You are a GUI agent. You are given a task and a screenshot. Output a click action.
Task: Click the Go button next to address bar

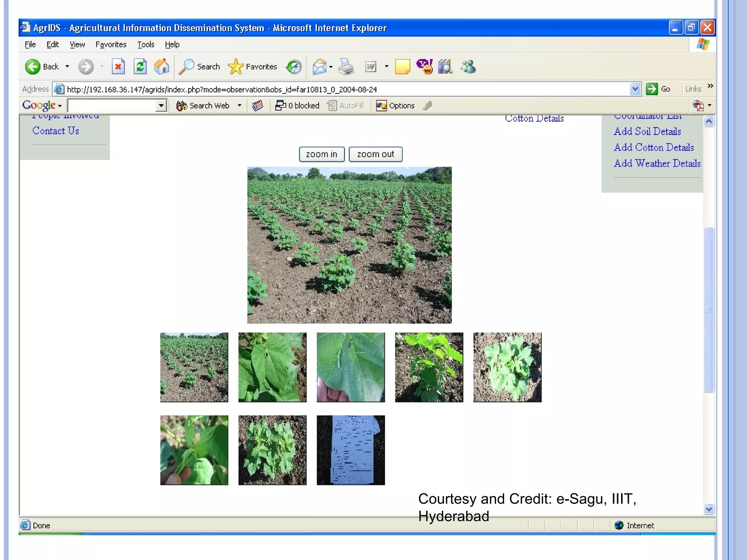pos(658,89)
